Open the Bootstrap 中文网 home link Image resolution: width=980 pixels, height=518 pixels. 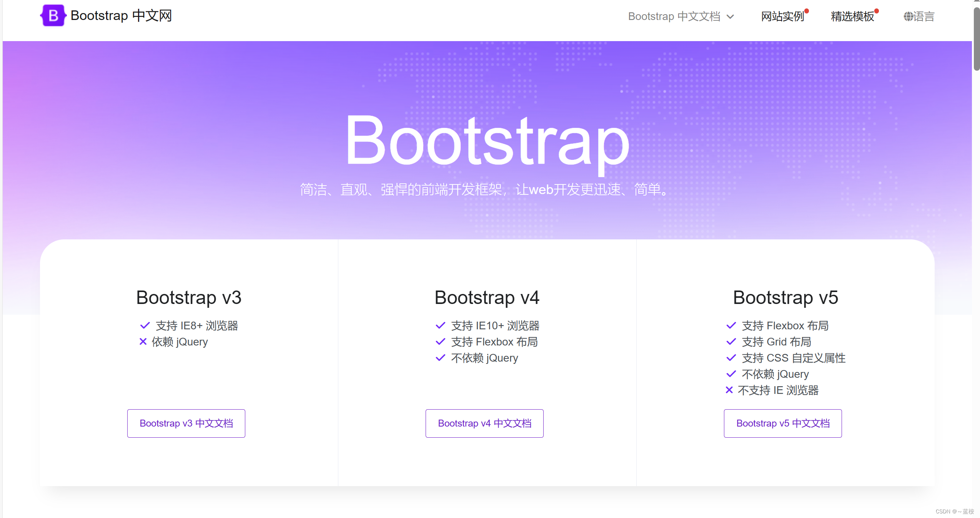[106, 15]
